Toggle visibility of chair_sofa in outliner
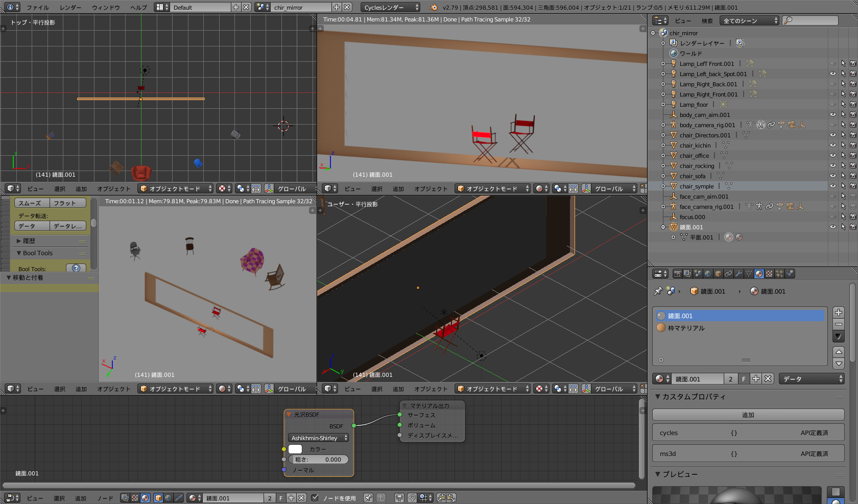858x504 pixels. click(833, 176)
